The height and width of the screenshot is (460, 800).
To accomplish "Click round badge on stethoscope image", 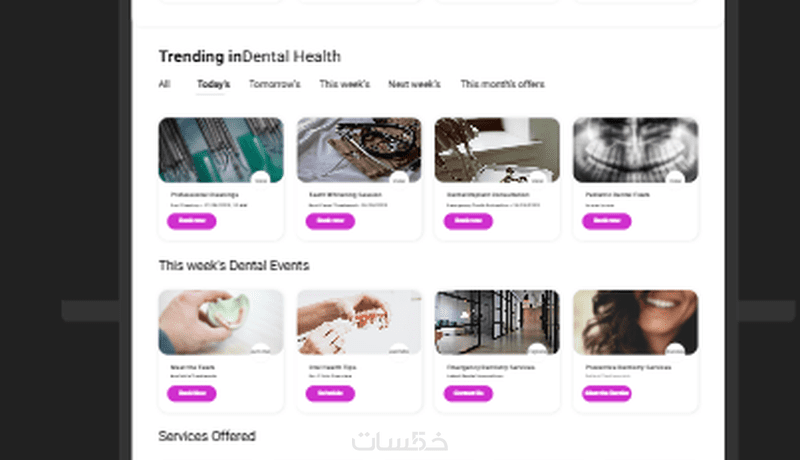I will click(x=399, y=180).
